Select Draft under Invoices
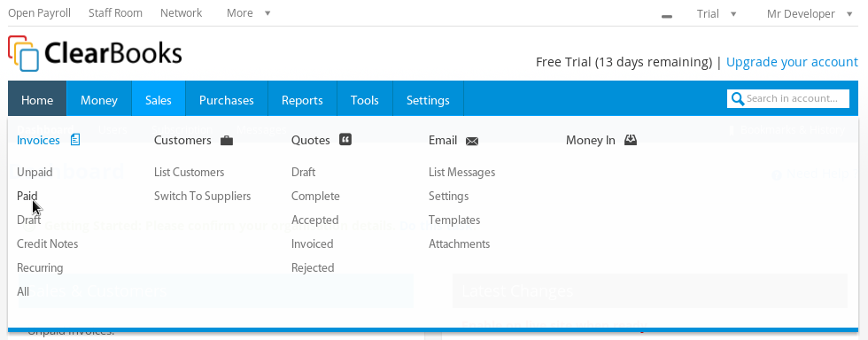This screenshot has width=868, height=340. pos(28,220)
